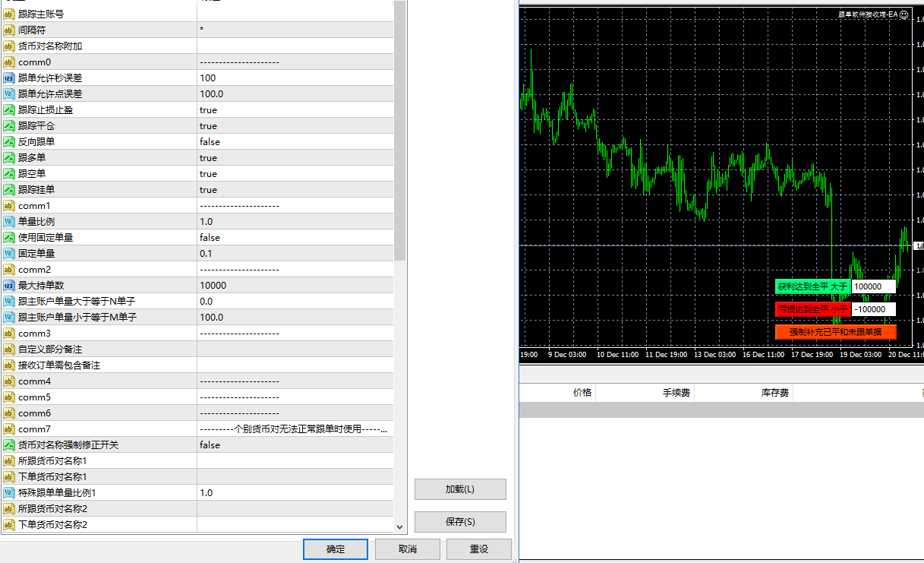Screen dimensions: 924x563
Task: Select the 手续费 column header
Action: coord(676,393)
